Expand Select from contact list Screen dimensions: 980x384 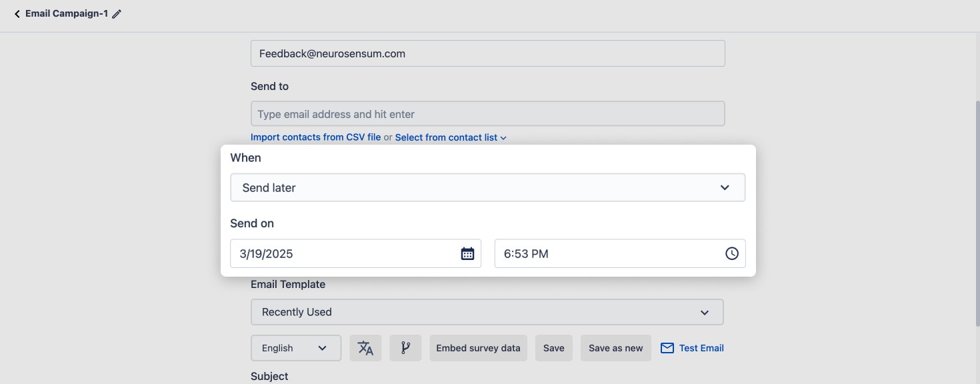coord(451,137)
